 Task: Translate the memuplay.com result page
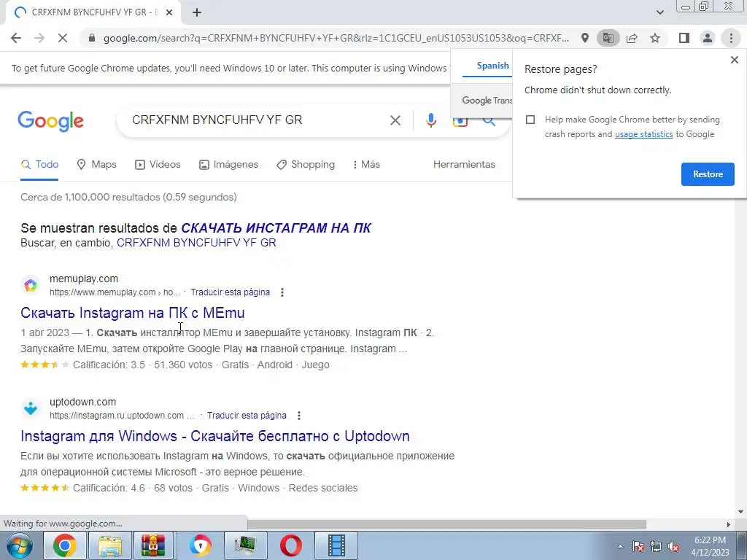230,292
